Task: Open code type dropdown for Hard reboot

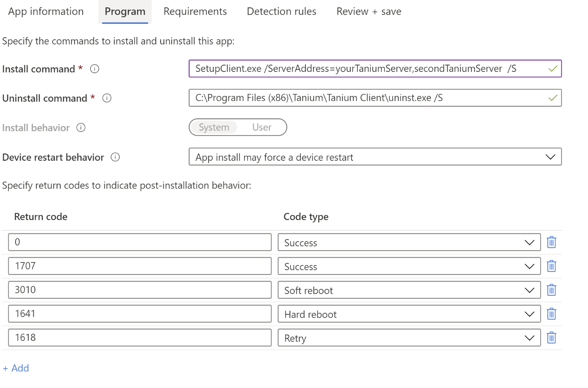Action: [529, 313]
